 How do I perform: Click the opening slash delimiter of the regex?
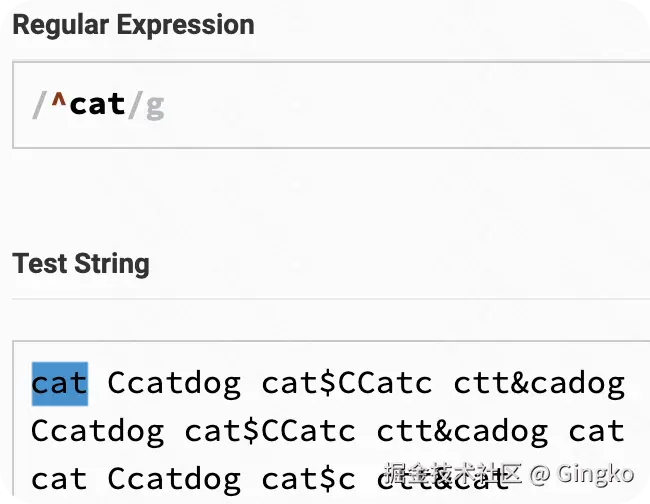pos(39,105)
